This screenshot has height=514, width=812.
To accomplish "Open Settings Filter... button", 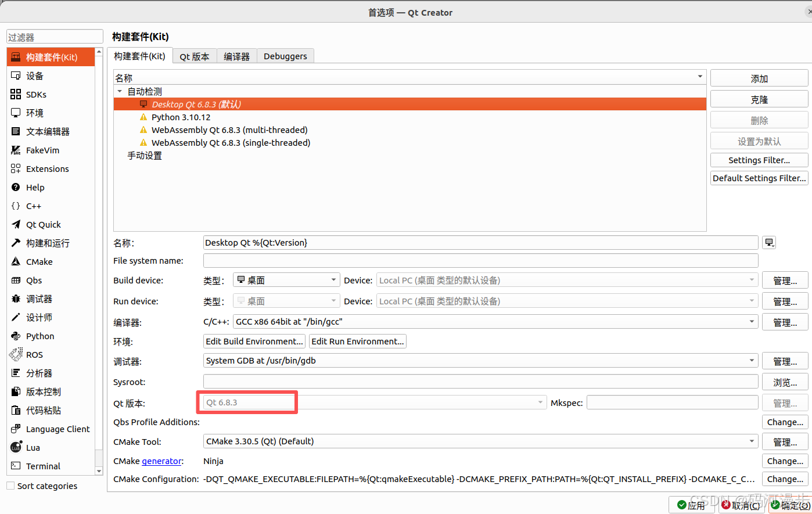I will 759,160.
